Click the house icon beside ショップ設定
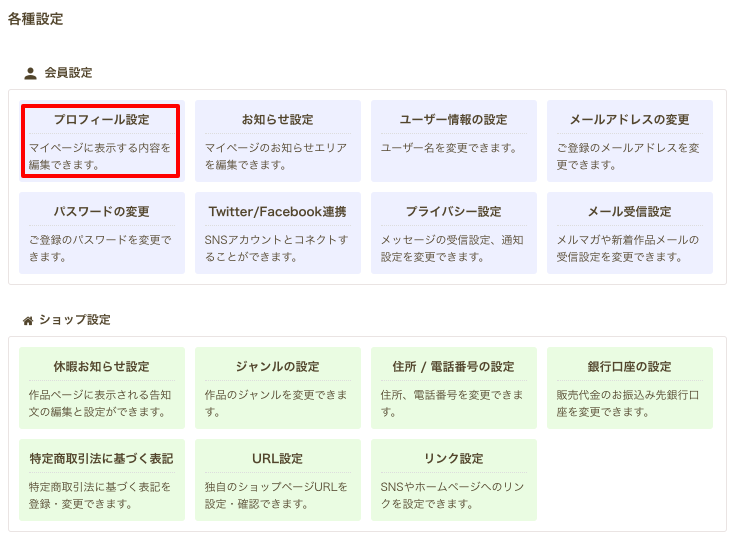741x547 pixels. coord(28,321)
